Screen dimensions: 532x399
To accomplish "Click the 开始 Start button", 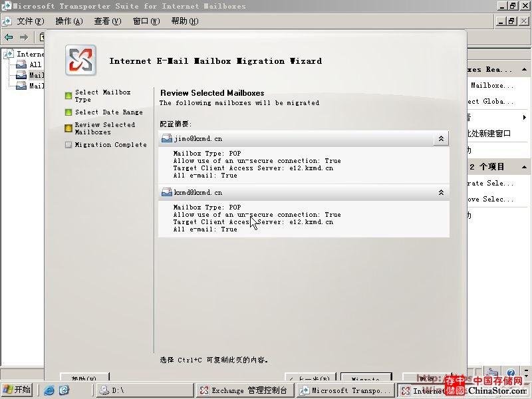I will coord(17,390).
